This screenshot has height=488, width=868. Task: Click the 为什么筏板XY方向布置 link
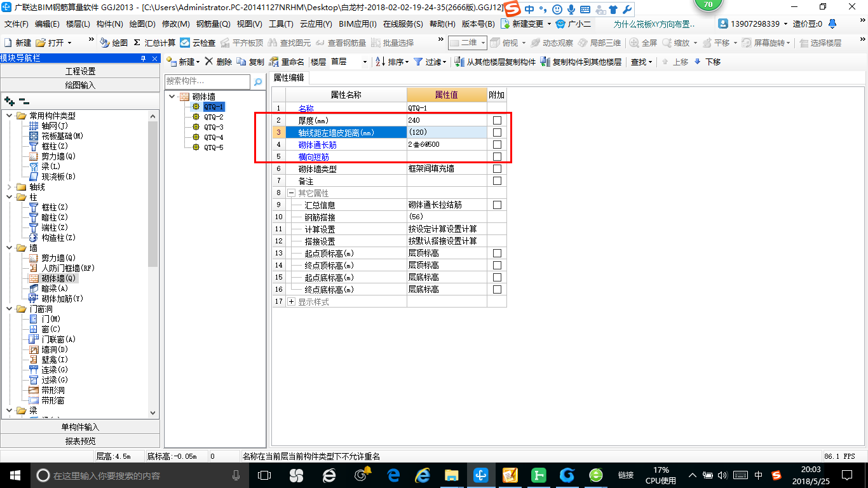coord(654,24)
